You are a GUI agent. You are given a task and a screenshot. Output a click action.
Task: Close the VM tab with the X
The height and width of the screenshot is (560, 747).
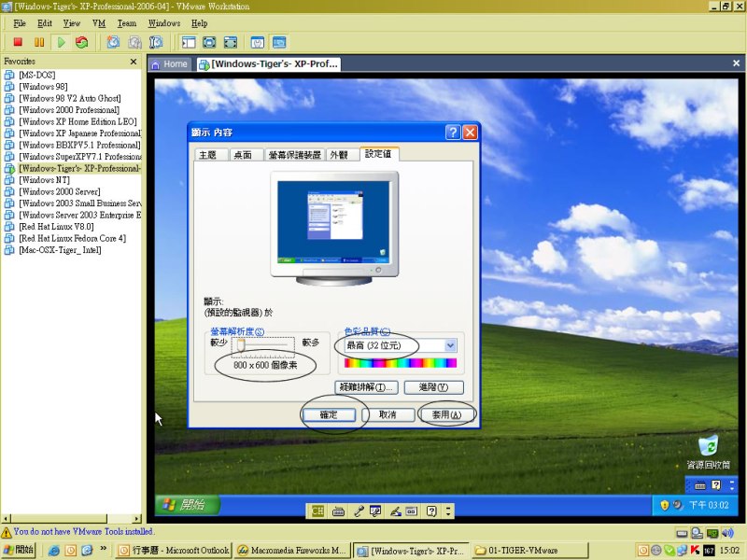pos(736,63)
